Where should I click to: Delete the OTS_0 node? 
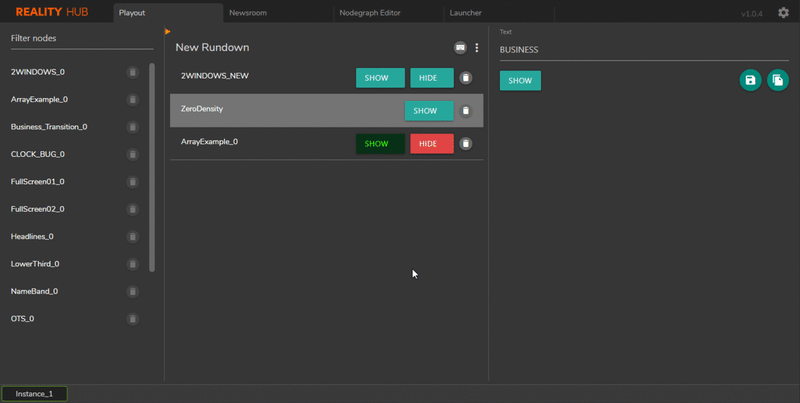click(133, 319)
